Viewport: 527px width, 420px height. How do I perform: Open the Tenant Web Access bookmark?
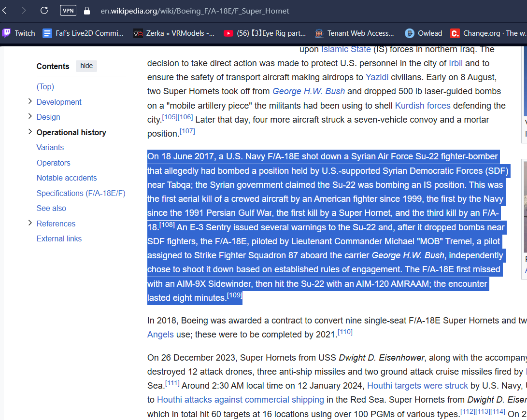[x=354, y=33]
